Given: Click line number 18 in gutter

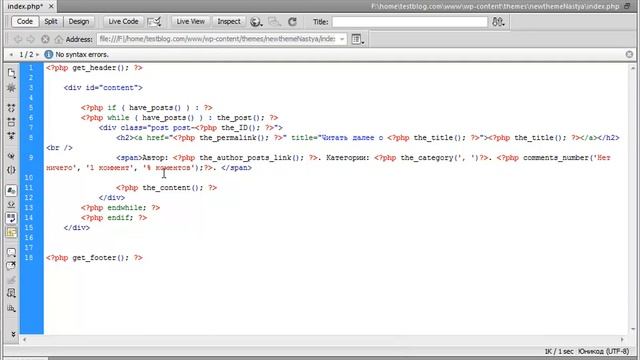Looking at the screenshot, I should [x=29, y=258].
